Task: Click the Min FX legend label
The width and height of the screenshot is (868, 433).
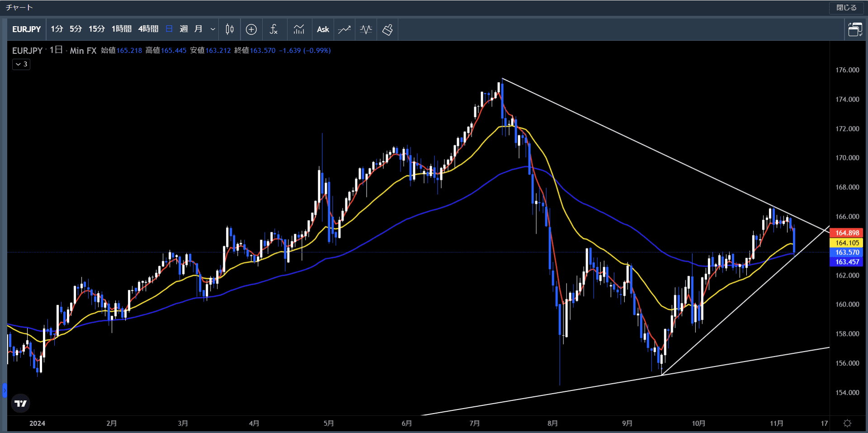Action: pyautogui.click(x=83, y=51)
